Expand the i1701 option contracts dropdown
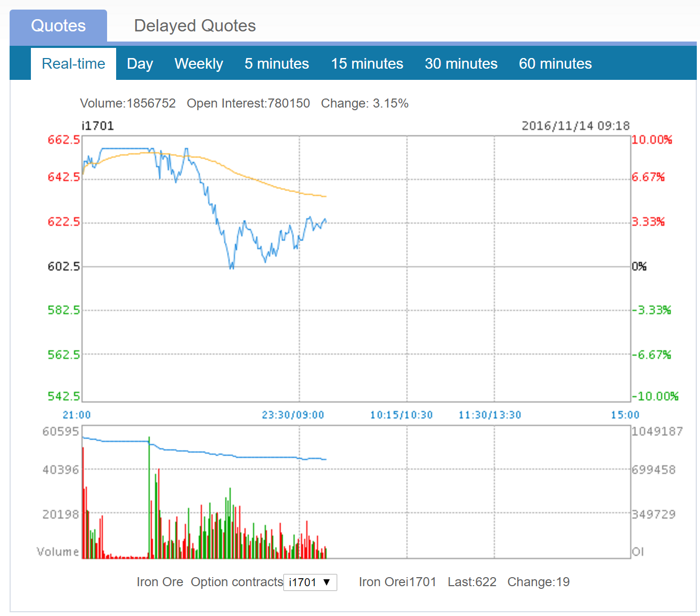Viewport: 700px width, 616px height. coord(310,582)
